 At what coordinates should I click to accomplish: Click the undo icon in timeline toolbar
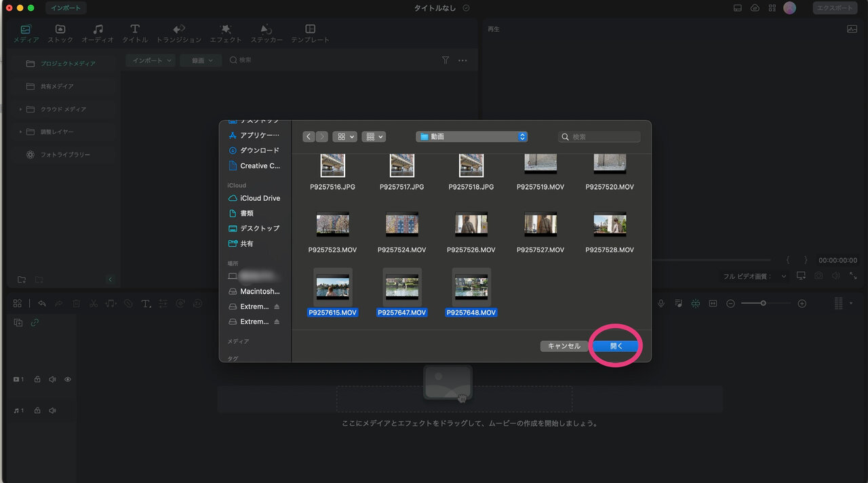(42, 304)
